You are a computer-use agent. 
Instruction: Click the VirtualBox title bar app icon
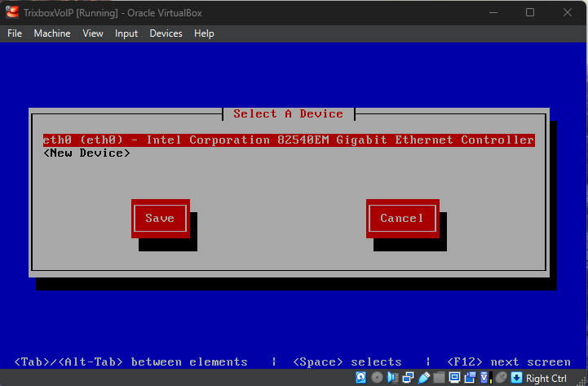tap(12, 12)
